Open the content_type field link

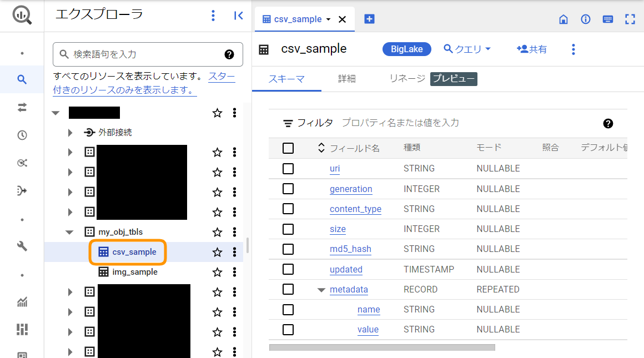click(355, 209)
